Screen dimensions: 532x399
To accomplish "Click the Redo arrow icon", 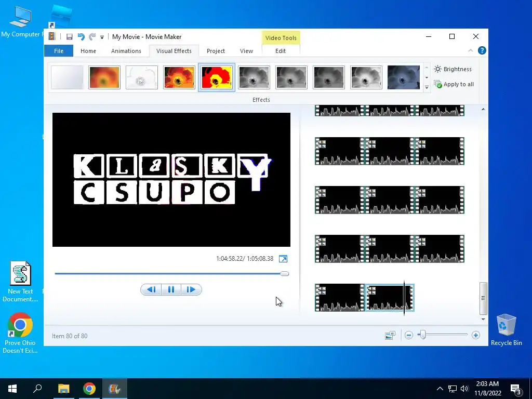I will (92, 37).
